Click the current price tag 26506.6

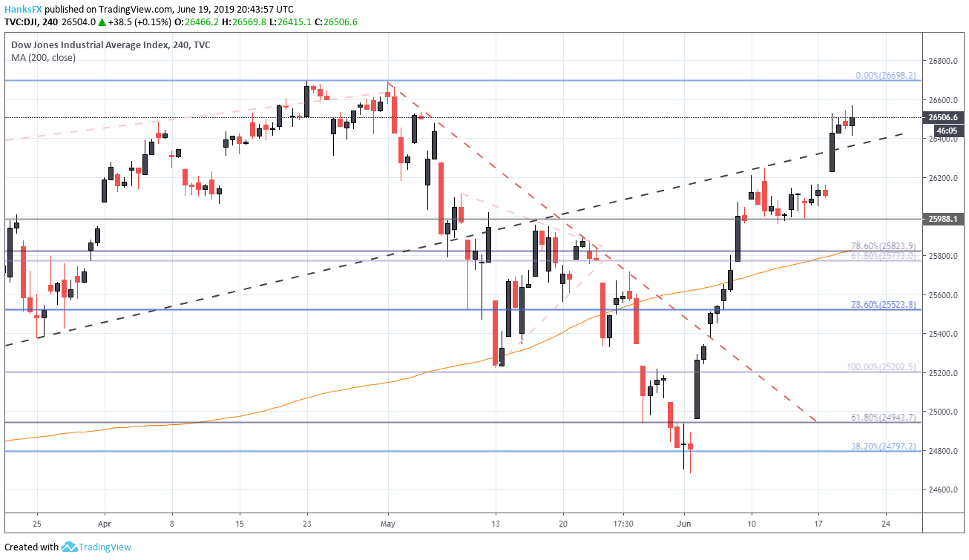pyautogui.click(x=944, y=117)
